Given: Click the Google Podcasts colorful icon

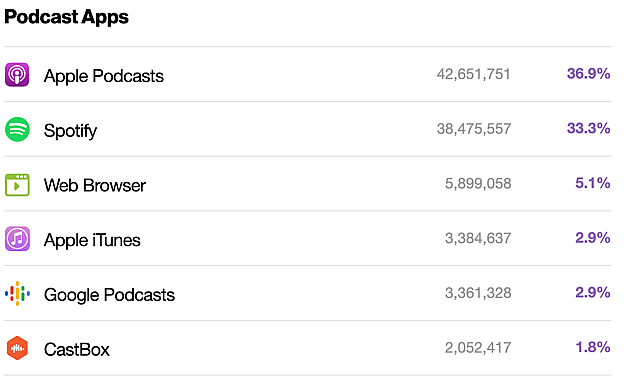Looking at the screenshot, I should [x=17, y=294].
